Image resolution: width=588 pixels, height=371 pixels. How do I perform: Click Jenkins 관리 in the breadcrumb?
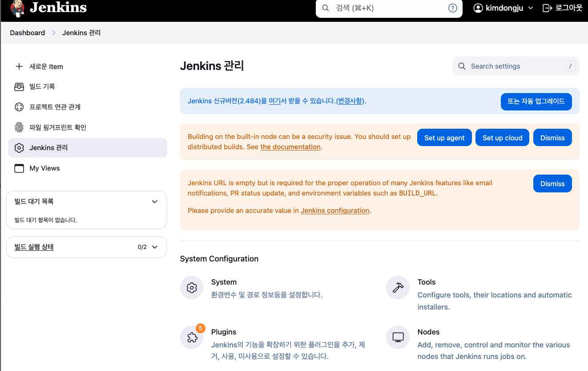[x=81, y=33]
